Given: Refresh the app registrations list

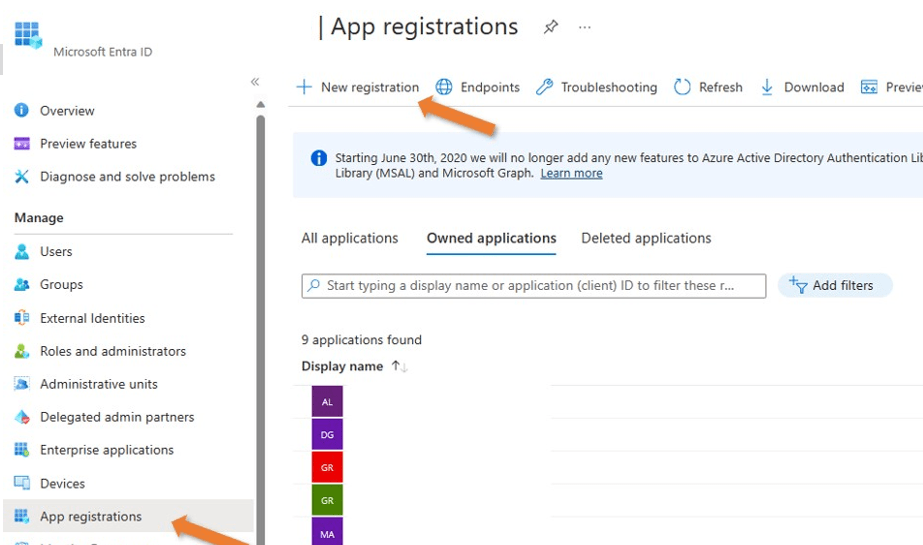Looking at the screenshot, I should pyautogui.click(x=708, y=87).
